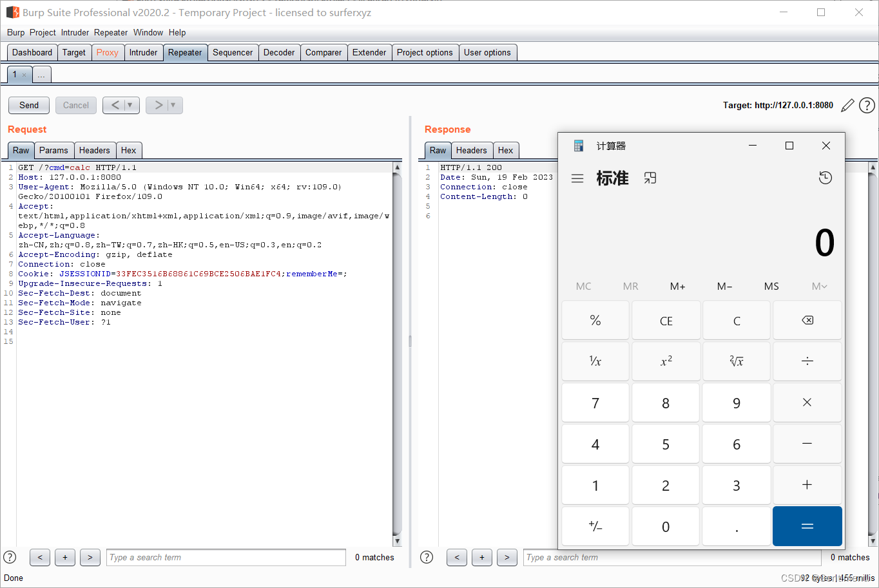Click Request search term input field
This screenshot has width=879, height=588.
(x=226, y=557)
